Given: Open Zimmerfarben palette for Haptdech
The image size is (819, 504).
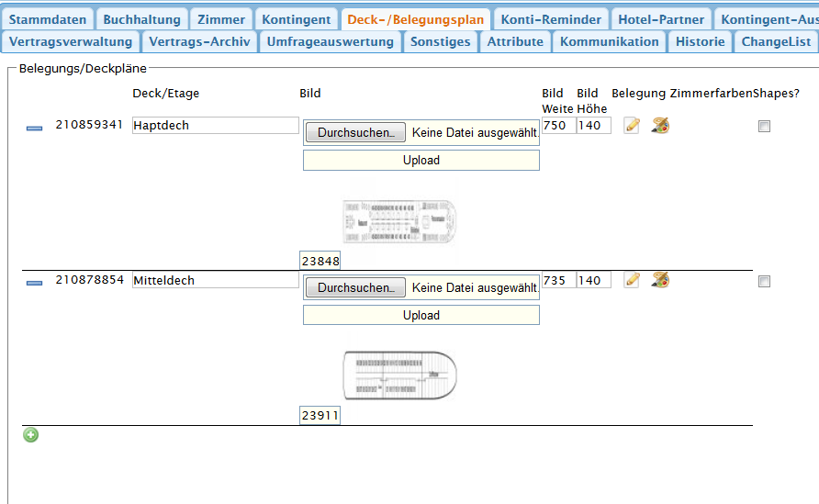Looking at the screenshot, I should (x=660, y=126).
